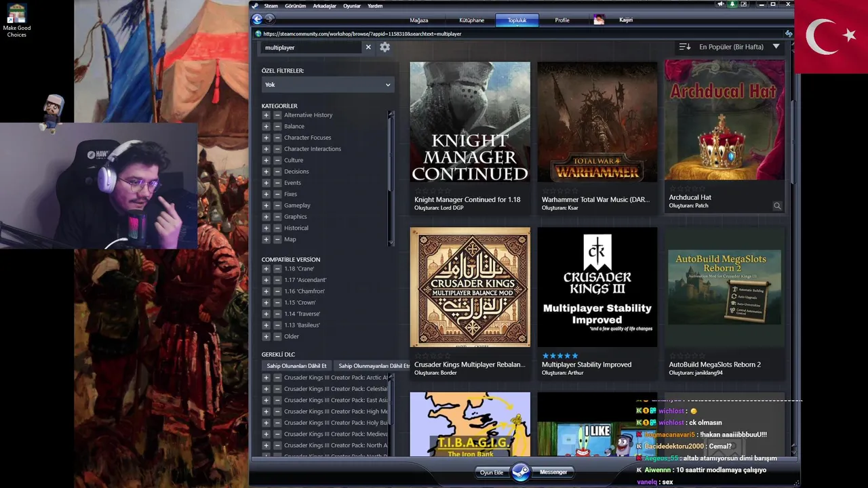Viewport: 868px width, 488px height.
Task: Include Alternative History category with plus
Action: tap(266, 115)
